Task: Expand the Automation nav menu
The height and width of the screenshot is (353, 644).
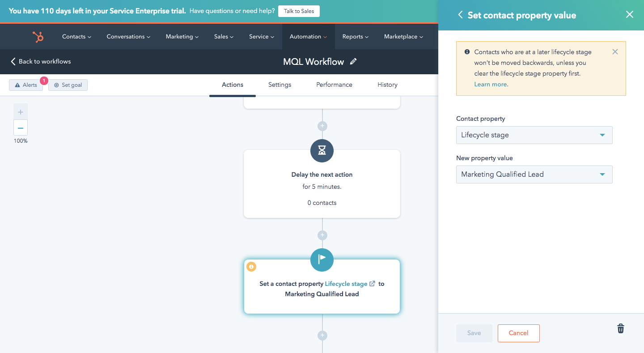Action: [x=308, y=37]
